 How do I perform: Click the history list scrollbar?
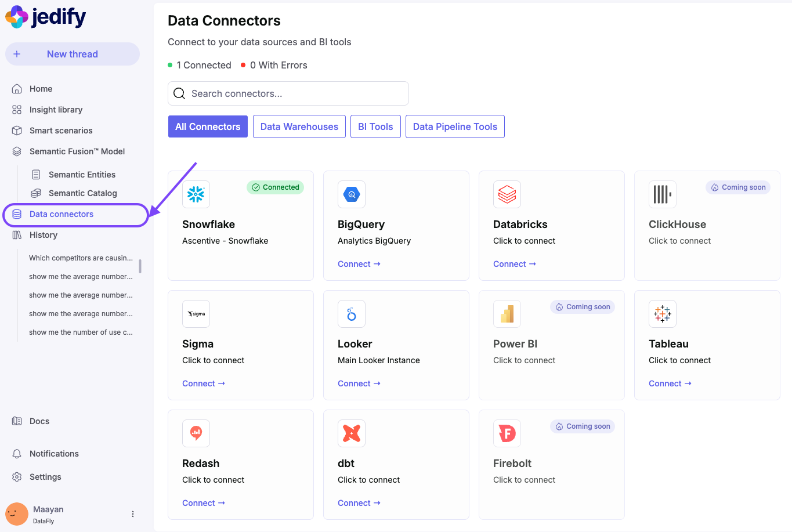tap(140, 266)
